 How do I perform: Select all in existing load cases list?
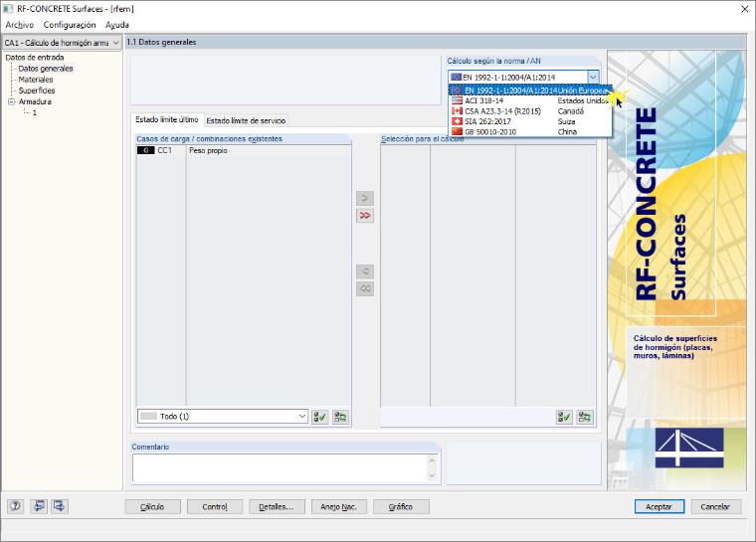pos(320,417)
